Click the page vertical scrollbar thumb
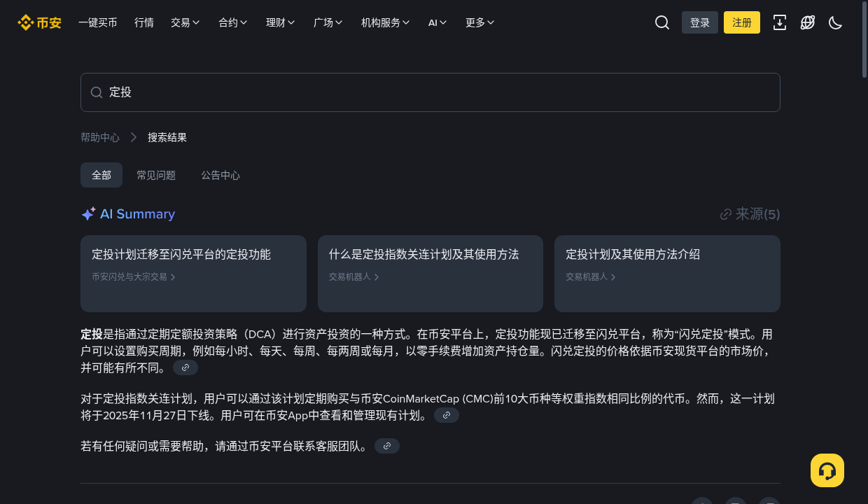 [x=864, y=38]
